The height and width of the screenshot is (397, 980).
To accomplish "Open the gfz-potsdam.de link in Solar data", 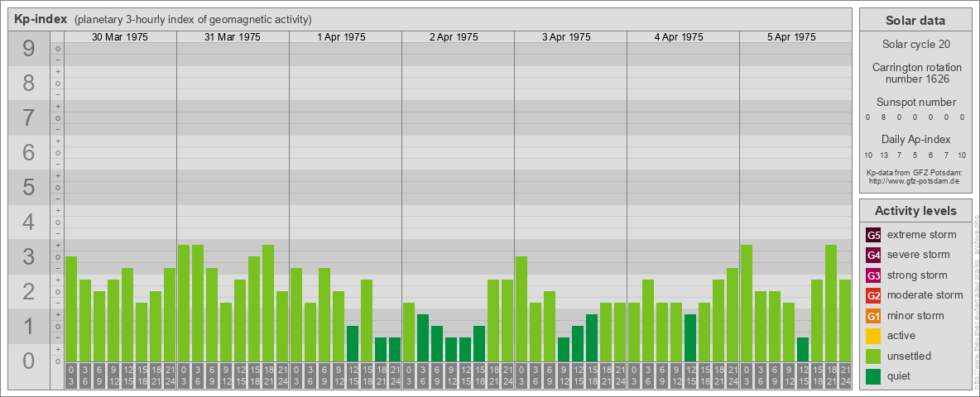I will pyautogui.click(x=915, y=181).
